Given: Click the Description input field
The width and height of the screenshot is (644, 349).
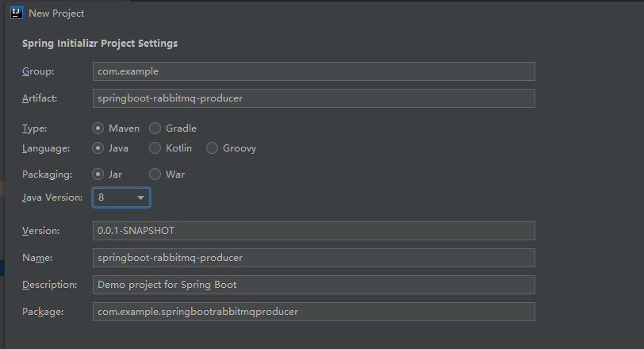Looking at the screenshot, I should point(314,285).
